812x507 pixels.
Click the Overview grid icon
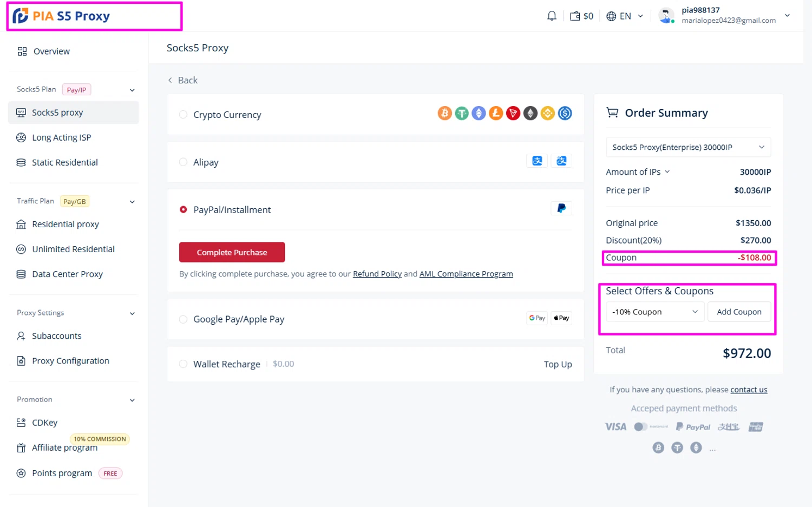tap(22, 51)
